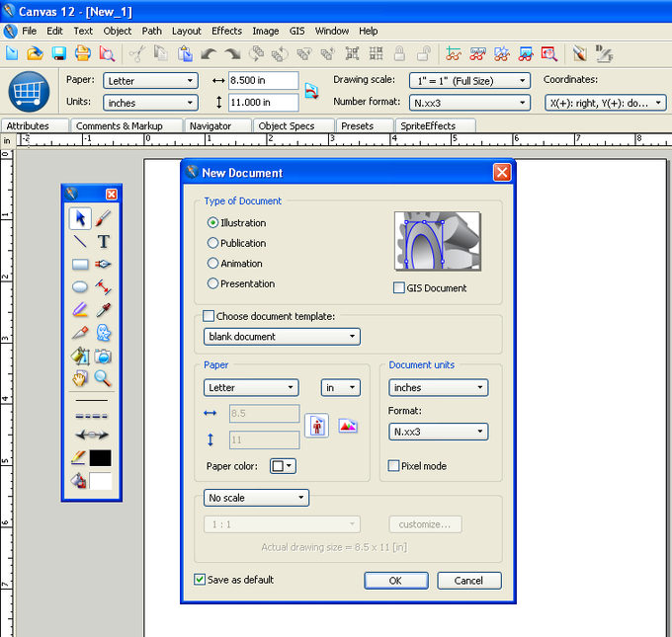Open the Effects menu
672x637 pixels.
coord(226,31)
